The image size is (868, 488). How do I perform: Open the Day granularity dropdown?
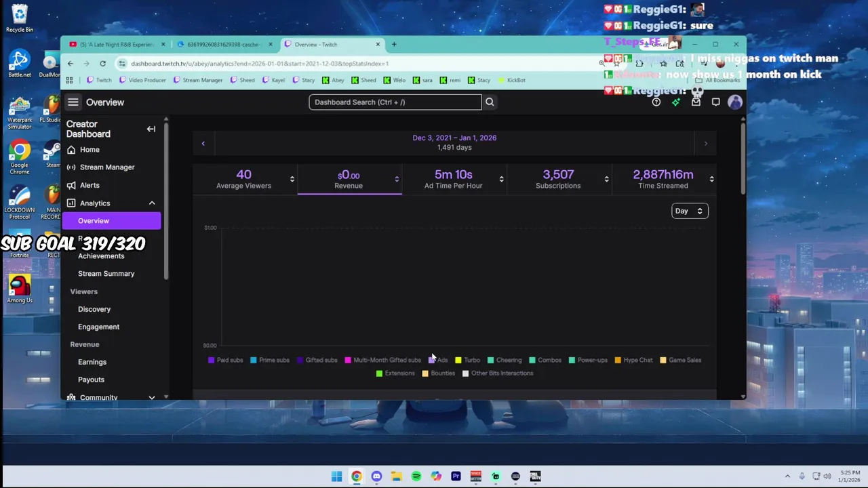(x=690, y=211)
